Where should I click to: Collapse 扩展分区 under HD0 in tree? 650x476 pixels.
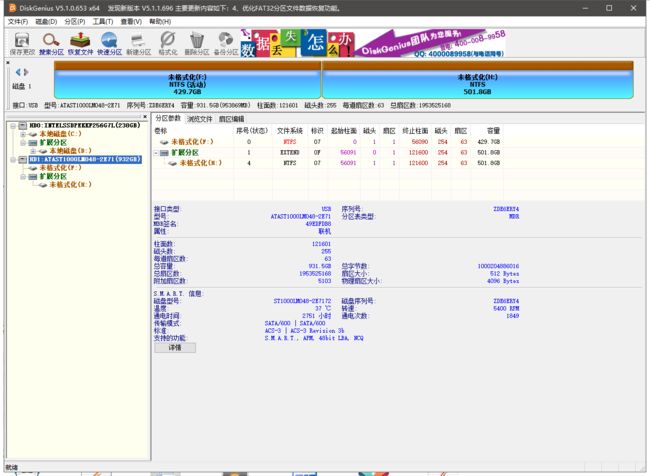pos(23,142)
